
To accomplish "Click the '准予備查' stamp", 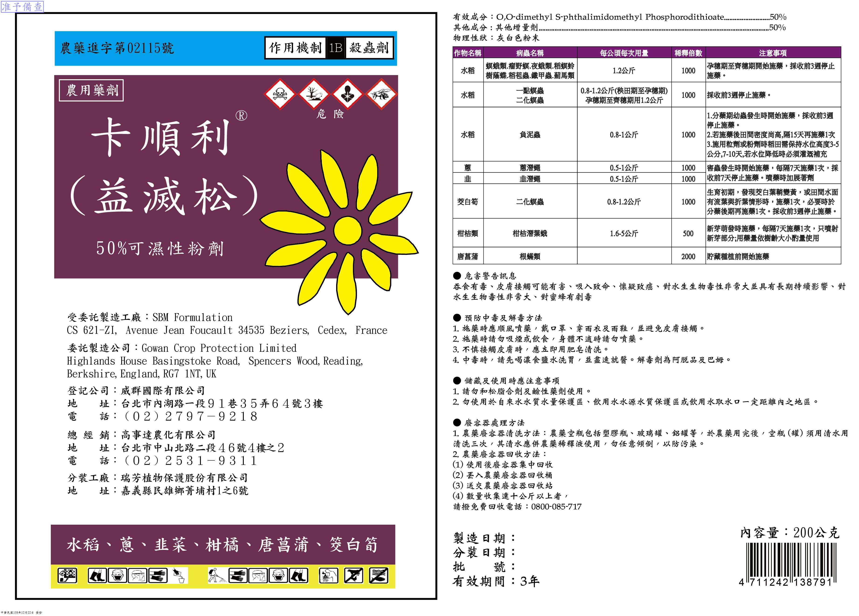I will (x=22, y=7).
